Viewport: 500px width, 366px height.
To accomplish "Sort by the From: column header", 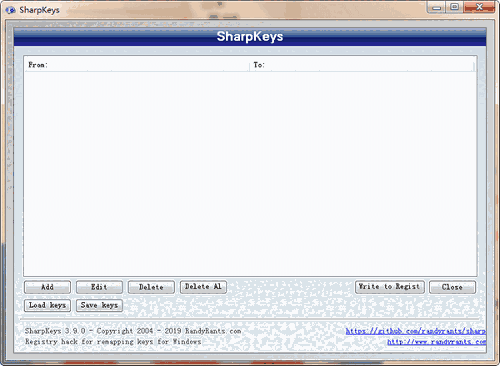I will coord(137,65).
